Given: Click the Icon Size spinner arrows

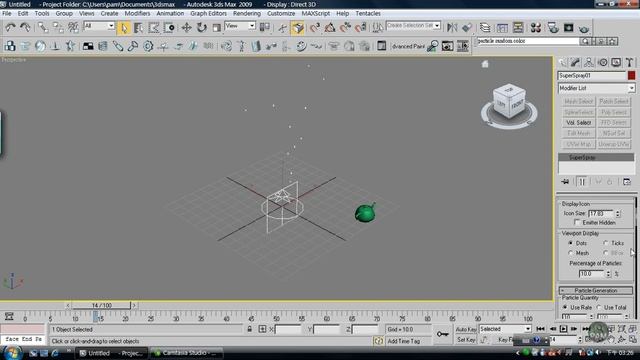Looking at the screenshot, I should tap(618, 213).
